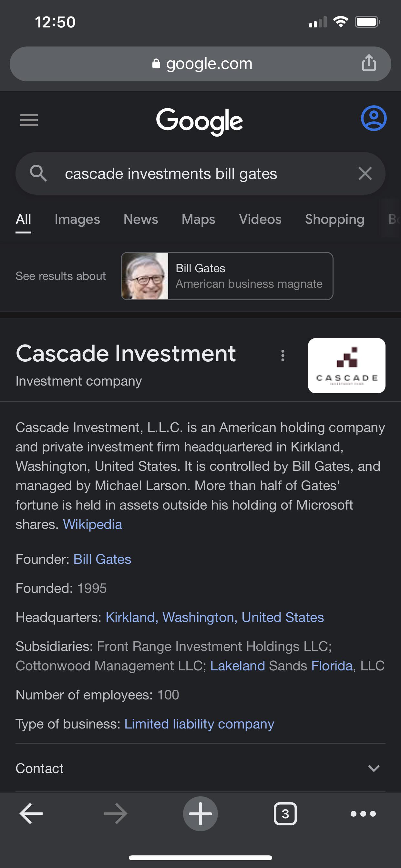Open the browser more options menu
The image size is (401, 868).
pos(363,814)
